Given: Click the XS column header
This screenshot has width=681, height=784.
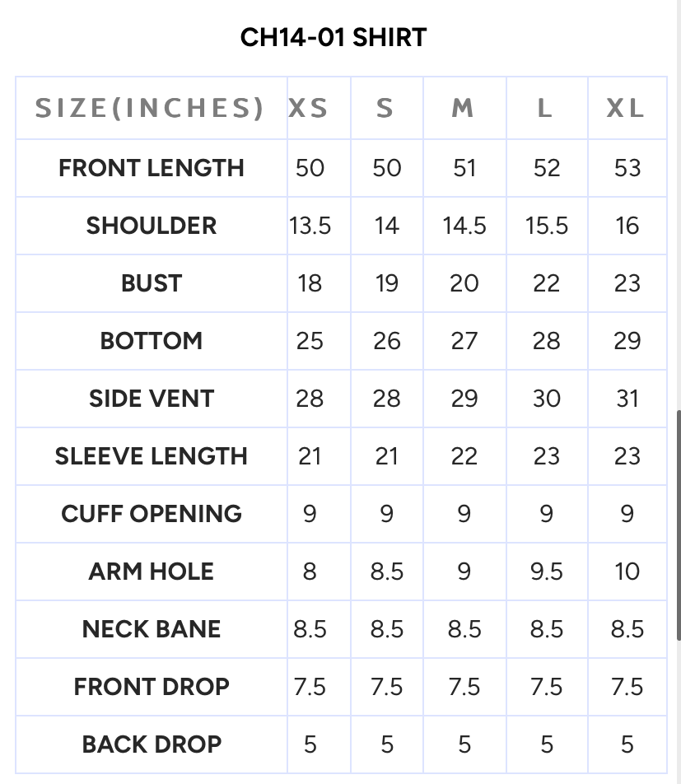Looking at the screenshot, I should (x=309, y=108).
